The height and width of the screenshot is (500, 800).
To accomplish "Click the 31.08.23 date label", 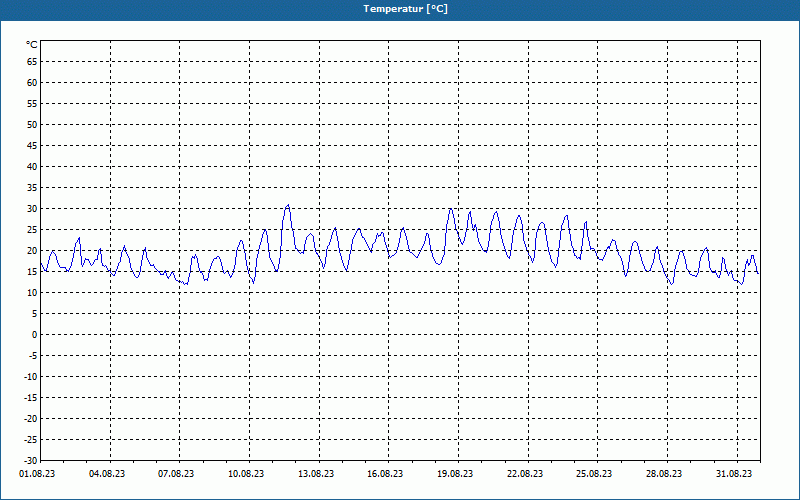I will [x=734, y=474].
